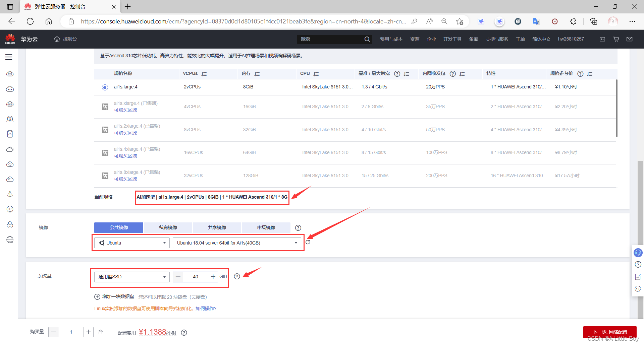Show help for system disk
644x345 pixels.
tap(237, 276)
